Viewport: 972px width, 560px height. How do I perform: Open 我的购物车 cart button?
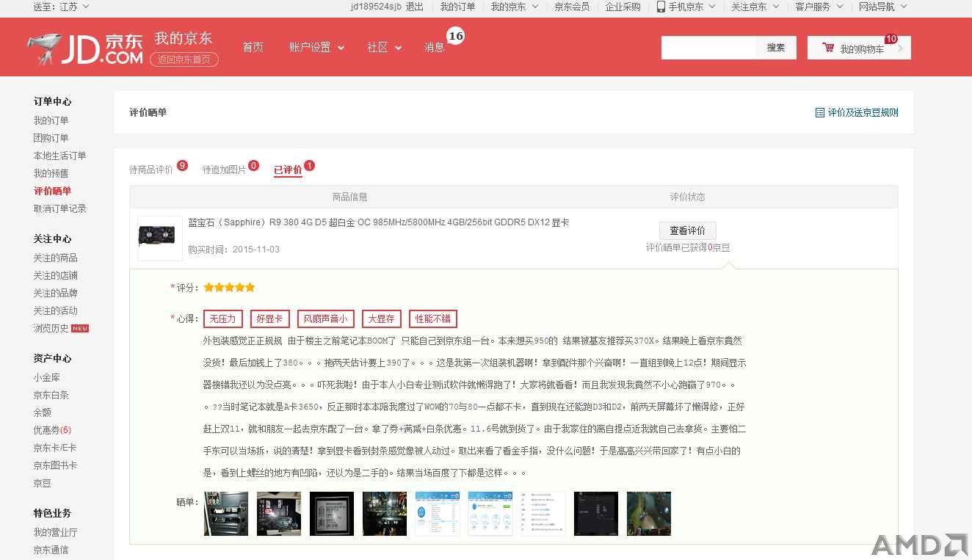859,48
